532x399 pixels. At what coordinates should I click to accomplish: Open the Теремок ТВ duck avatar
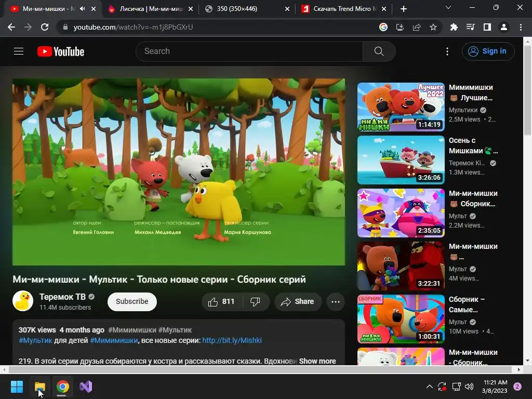(23, 301)
